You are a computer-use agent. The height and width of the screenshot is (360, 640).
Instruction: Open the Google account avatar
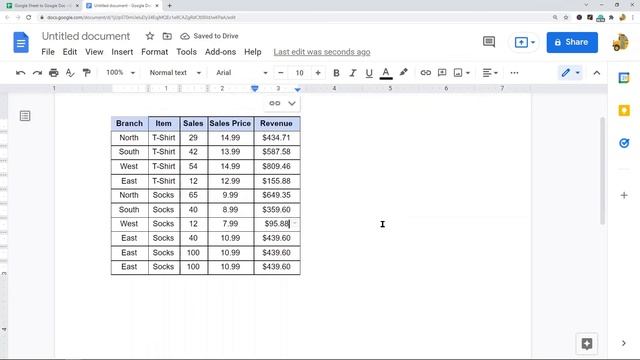click(621, 42)
